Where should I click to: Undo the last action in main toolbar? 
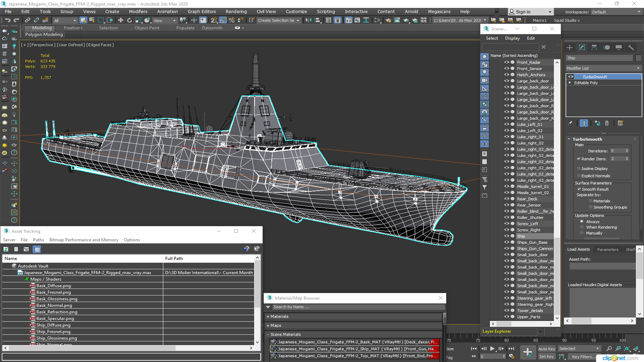(8, 20)
